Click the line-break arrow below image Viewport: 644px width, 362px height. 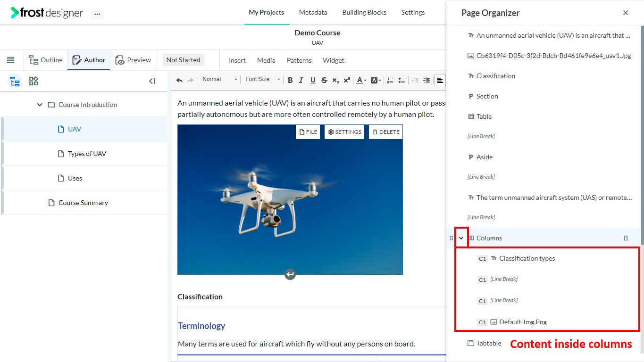(x=290, y=274)
